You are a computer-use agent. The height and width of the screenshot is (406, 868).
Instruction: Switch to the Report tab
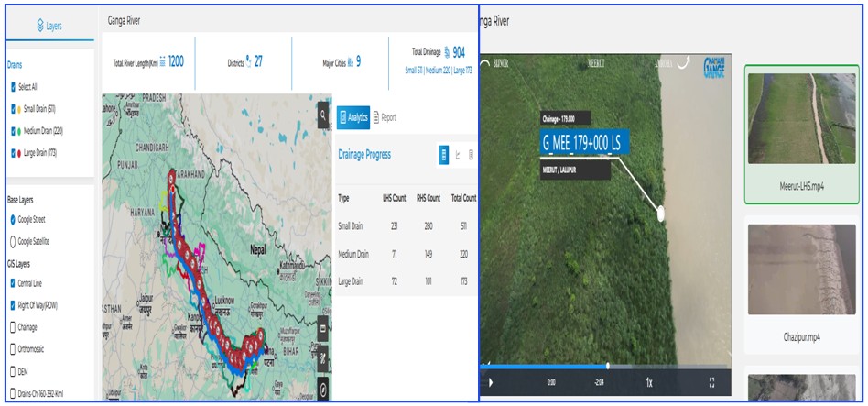coord(385,117)
